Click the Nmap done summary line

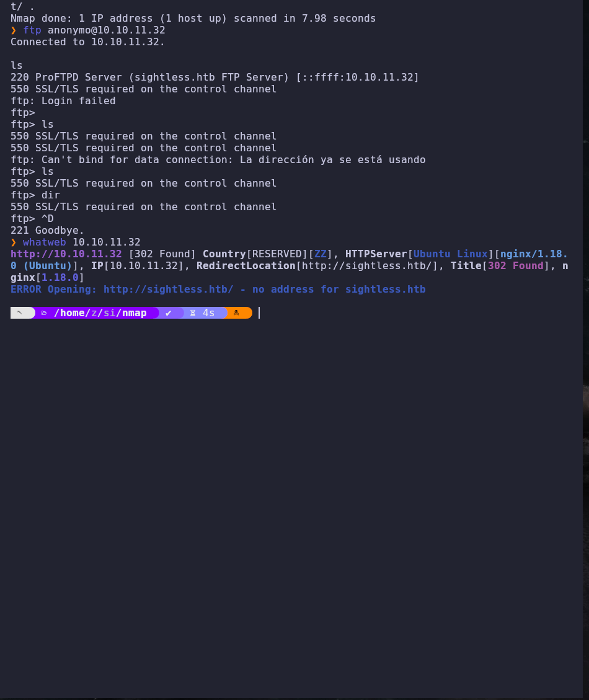pyautogui.click(x=193, y=19)
